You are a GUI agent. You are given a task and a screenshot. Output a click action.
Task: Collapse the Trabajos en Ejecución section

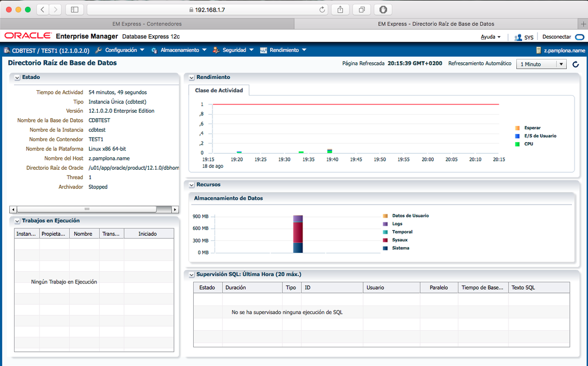(17, 221)
